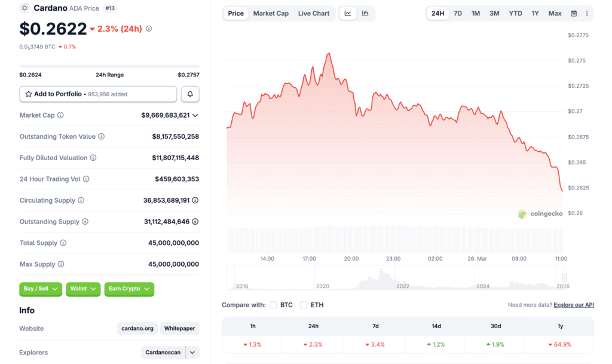The width and height of the screenshot is (612, 364).
Task: Click the notification bell icon
Action: pyautogui.click(x=190, y=94)
